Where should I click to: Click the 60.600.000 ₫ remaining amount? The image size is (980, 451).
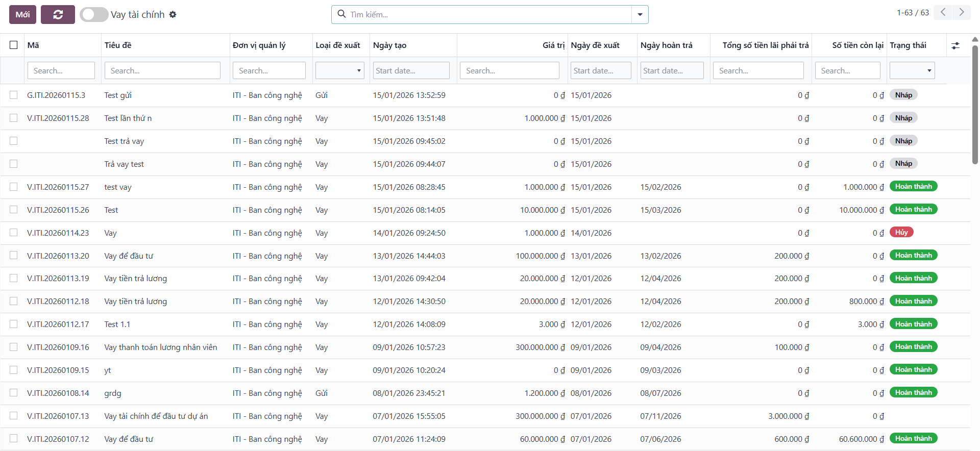(862, 439)
